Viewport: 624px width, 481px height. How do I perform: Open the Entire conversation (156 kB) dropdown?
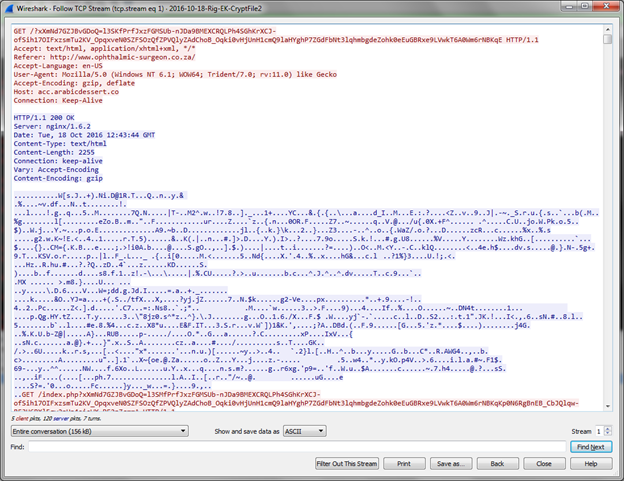[99, 431]
